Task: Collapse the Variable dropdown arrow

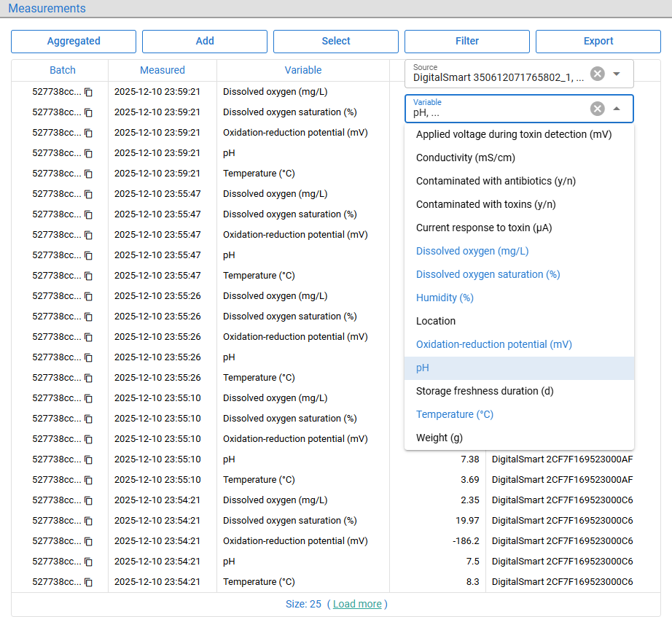Action: click(x=617, y=109)
